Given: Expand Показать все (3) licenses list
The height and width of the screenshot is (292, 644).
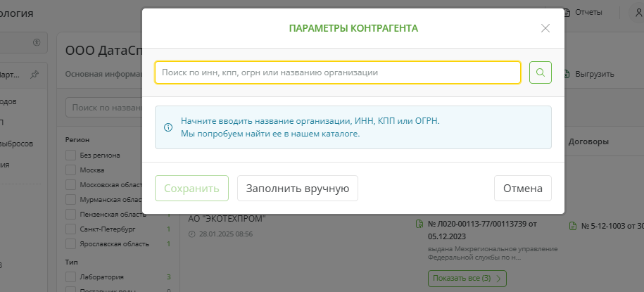Looking at the screenshot, I should [x=467, y=279].
